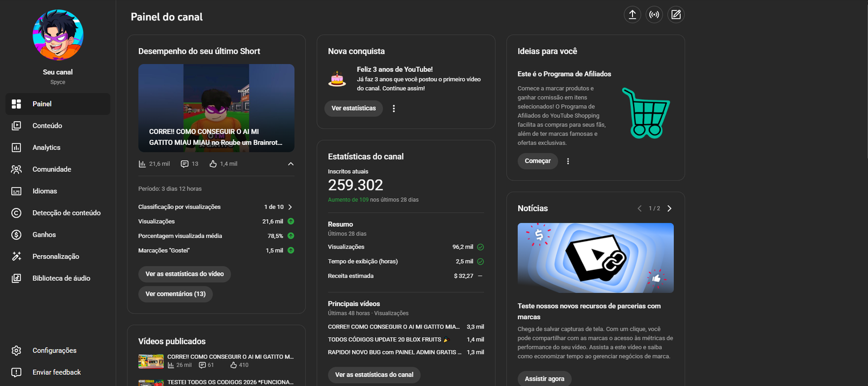Click the comments icon under latest Short
Screen dimensions: 868x386
(184, 164)
